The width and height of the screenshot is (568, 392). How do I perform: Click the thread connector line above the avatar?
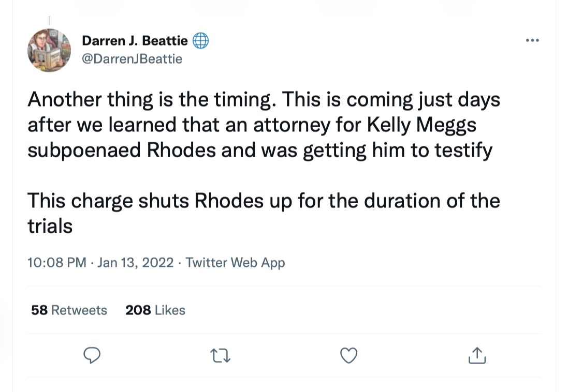pos(49,21)
